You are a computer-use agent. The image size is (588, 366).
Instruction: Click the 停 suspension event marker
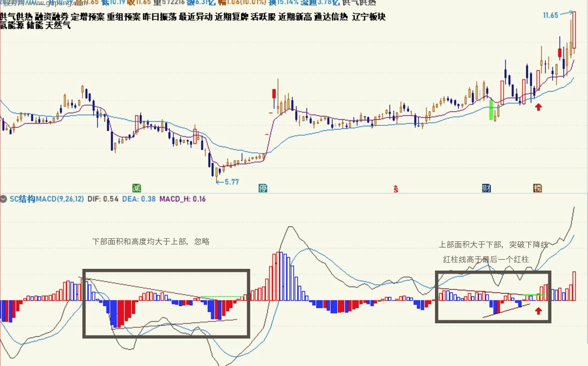pyautogui.click(x=263, y=188)
